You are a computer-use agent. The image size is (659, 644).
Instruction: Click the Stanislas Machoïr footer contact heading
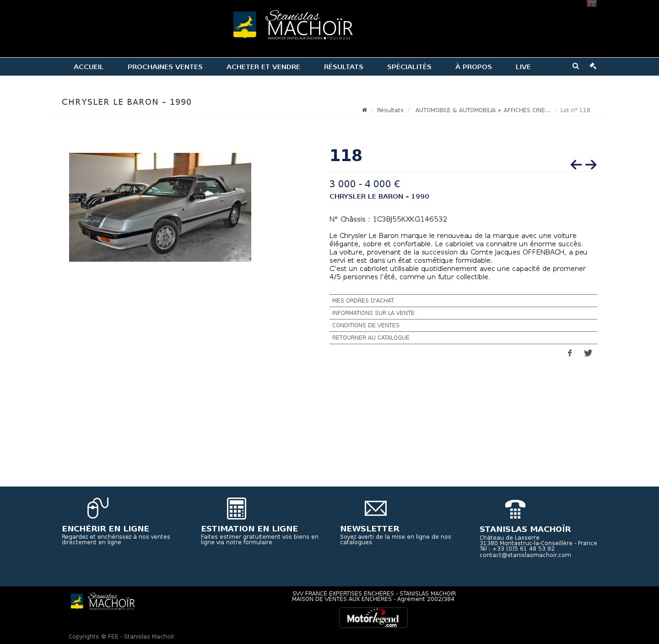[x=525, y=529]
